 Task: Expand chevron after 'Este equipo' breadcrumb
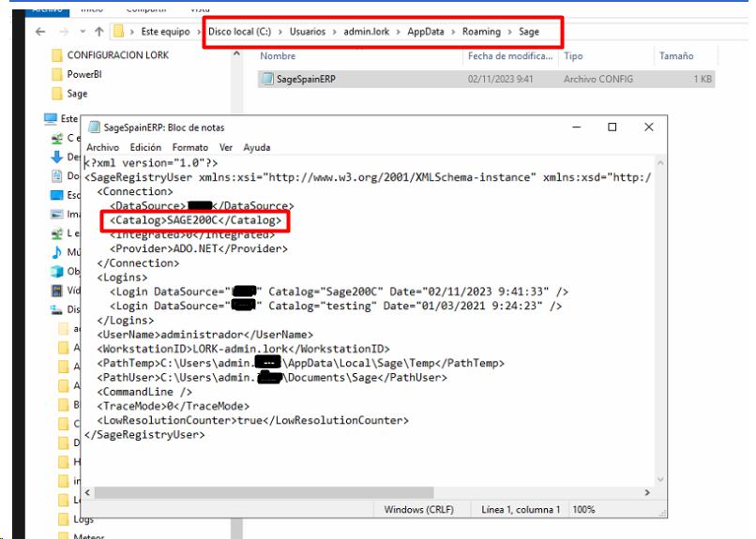(x=199, y=32)
